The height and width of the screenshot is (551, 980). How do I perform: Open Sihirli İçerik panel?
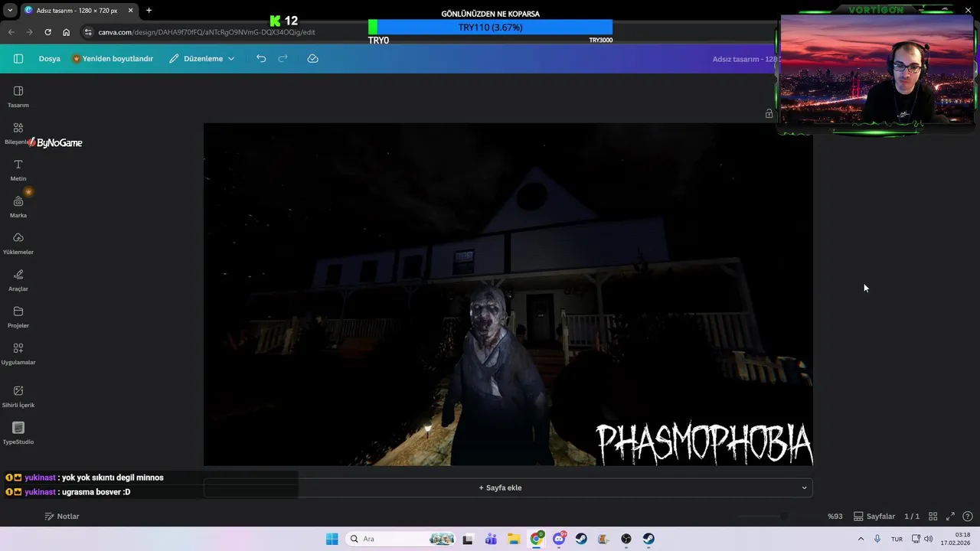18,396
